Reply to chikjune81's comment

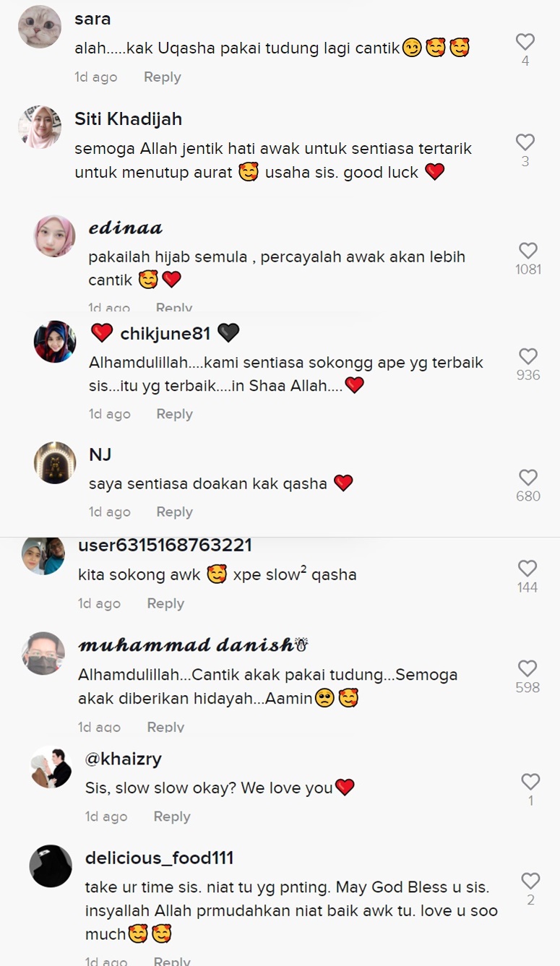[174, 414]
